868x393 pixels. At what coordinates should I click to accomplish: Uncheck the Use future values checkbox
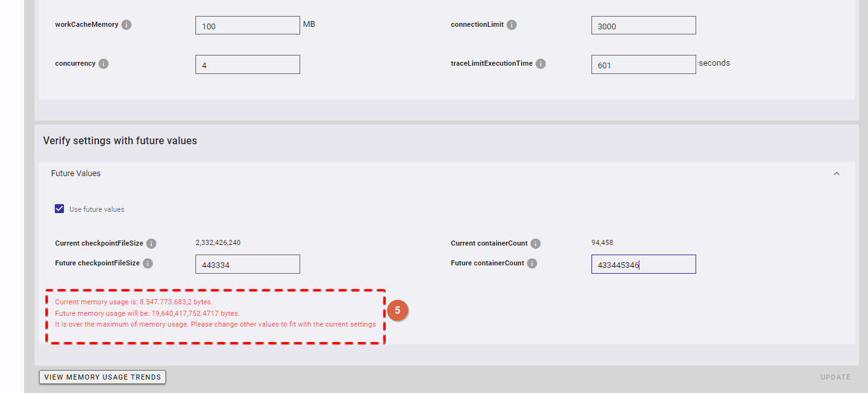click(x=59, y=209)
